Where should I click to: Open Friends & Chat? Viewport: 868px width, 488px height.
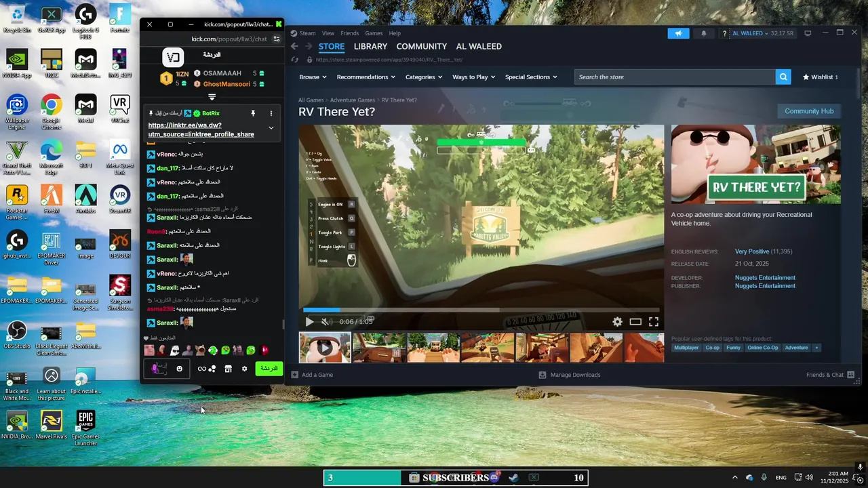coord(830,375)
